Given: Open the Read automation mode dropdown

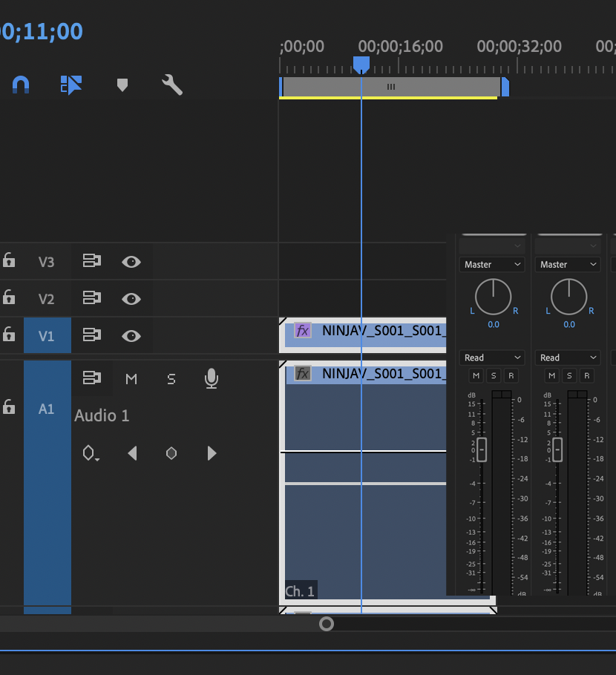Looking at the screenshot, I should pos(491,358).
